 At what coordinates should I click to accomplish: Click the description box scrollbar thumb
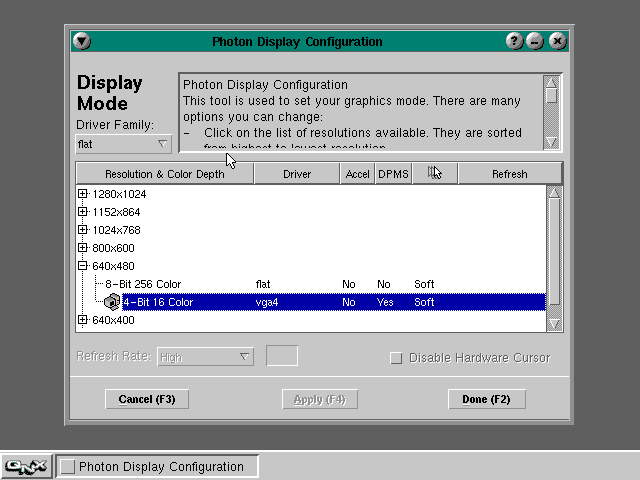(x=551, y=96)
